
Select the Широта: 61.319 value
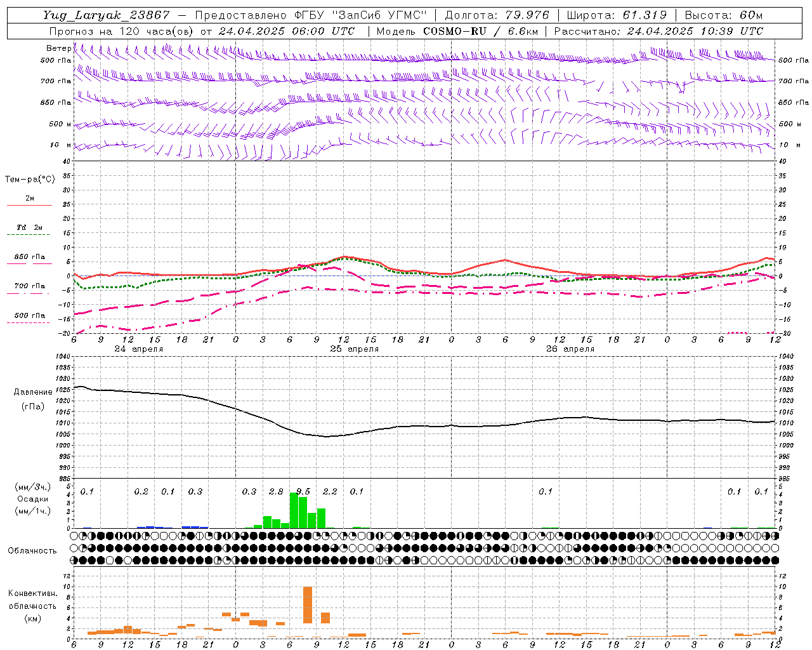(617, 15)
